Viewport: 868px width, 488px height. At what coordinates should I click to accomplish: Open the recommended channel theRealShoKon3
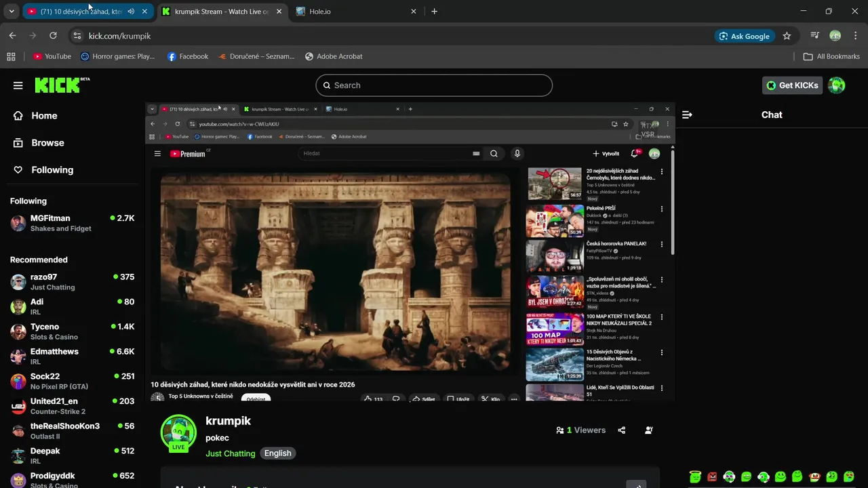click(x=72, y=431)
